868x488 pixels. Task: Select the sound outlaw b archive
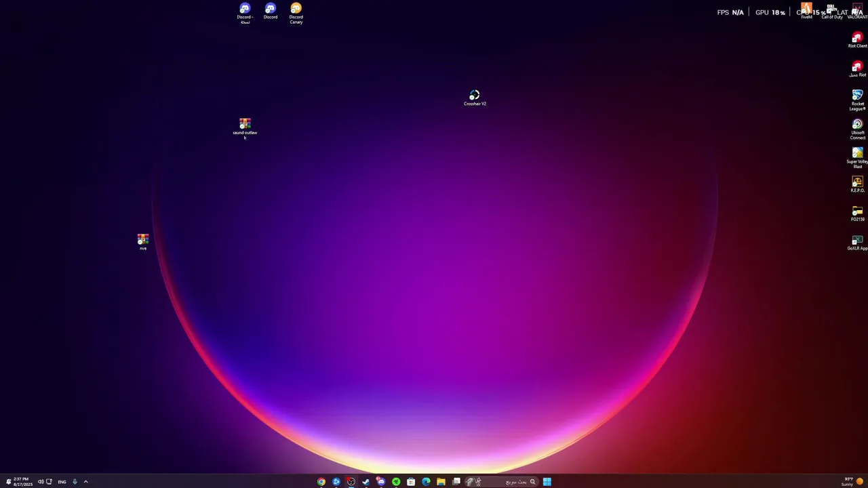(x=245, y=128)
